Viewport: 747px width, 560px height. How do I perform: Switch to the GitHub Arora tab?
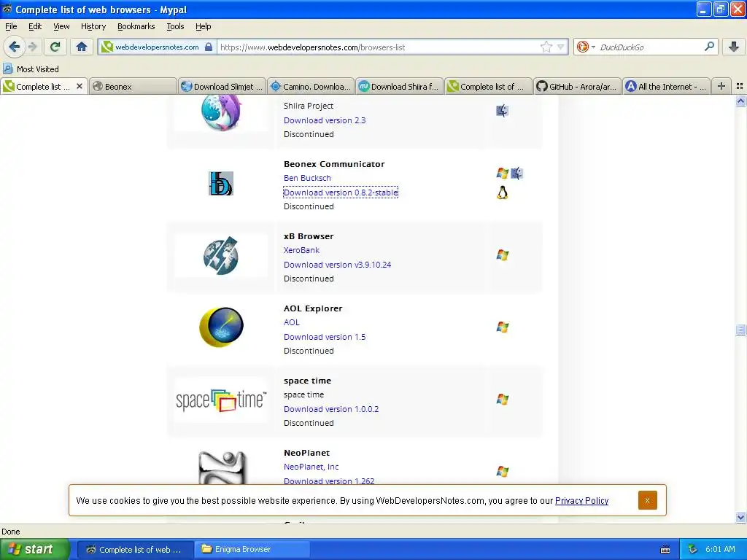(x=578, y=86)
